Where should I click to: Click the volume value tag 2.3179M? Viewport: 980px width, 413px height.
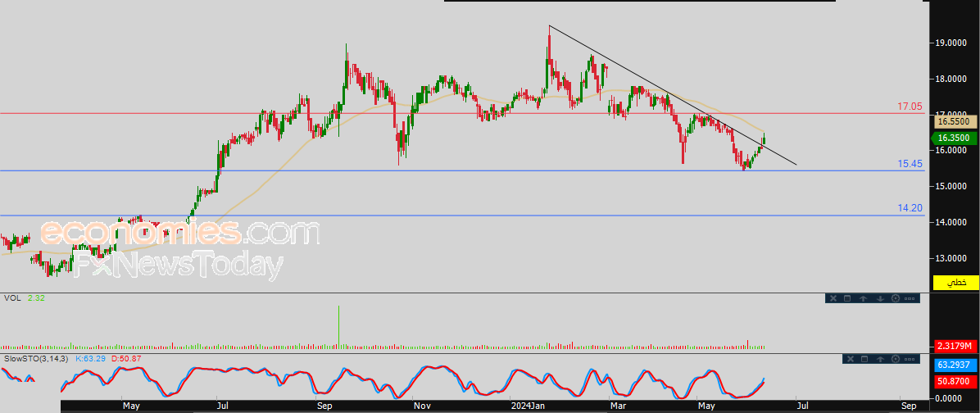pos(955,346)
